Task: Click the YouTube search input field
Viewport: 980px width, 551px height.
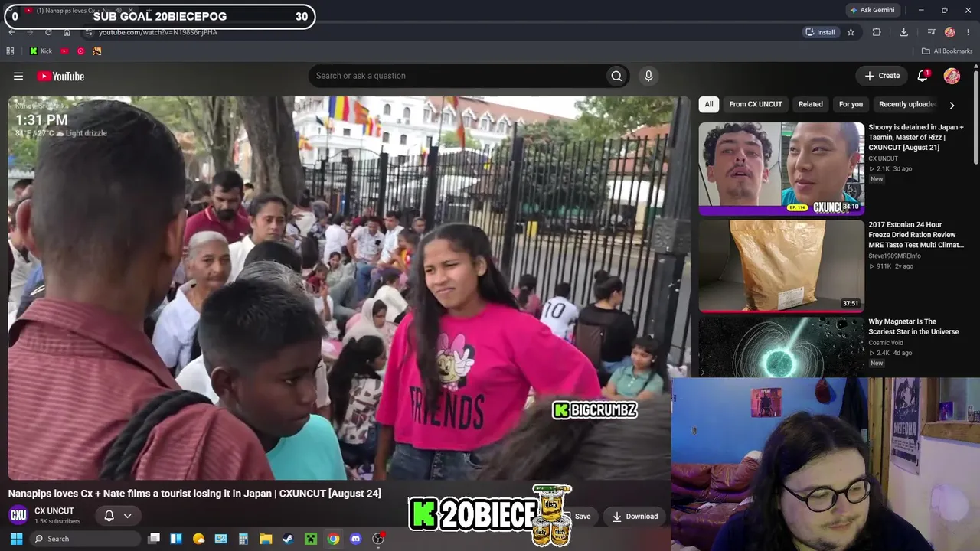Action: (456, 76)
